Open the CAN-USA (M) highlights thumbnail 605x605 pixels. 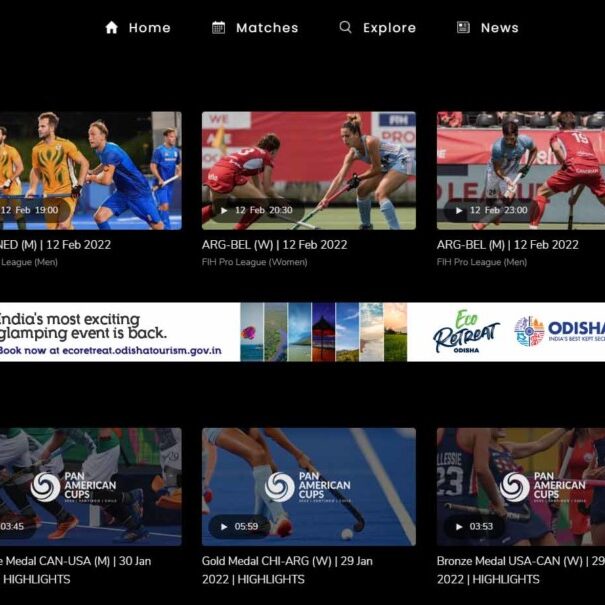coord(91,487)
